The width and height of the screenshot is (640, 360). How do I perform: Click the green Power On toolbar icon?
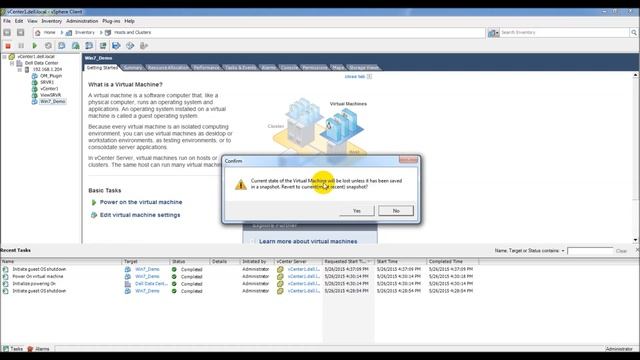35,46
